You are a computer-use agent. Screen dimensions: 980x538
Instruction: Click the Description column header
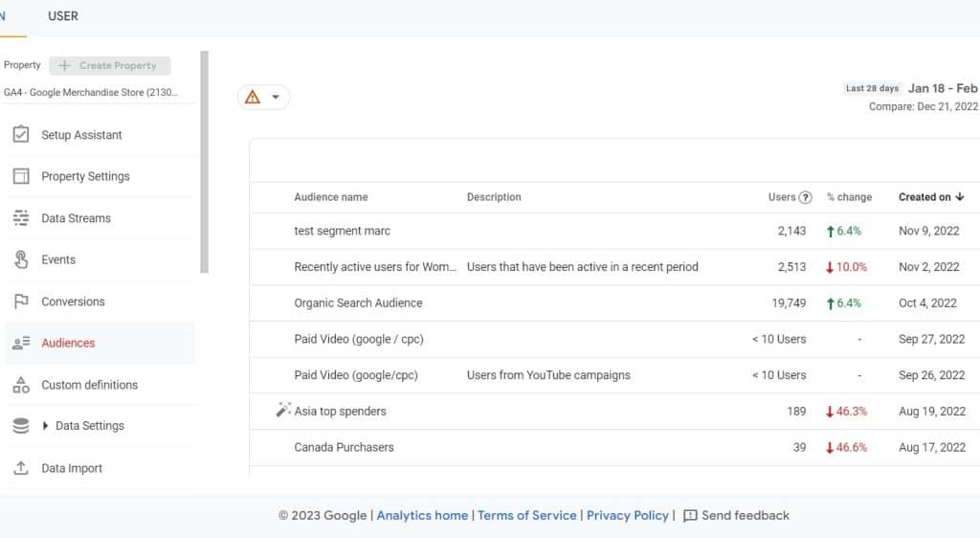coord(494,197)
